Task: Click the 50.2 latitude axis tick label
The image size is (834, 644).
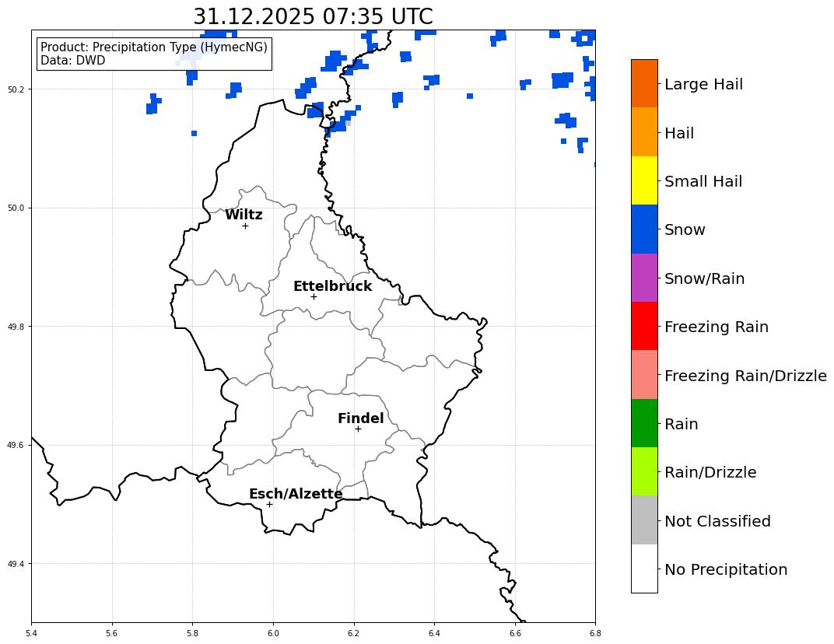Action: click(17, 89)
